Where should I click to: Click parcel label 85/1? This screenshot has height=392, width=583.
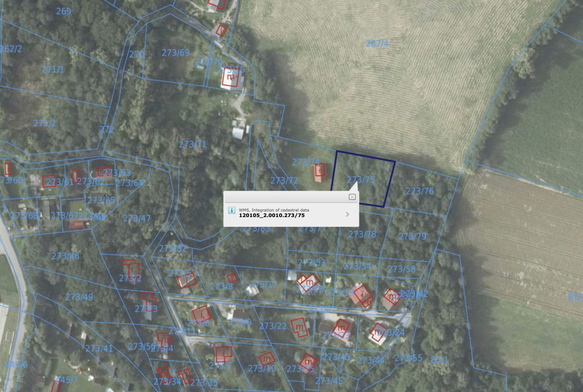tap(440, 360)
